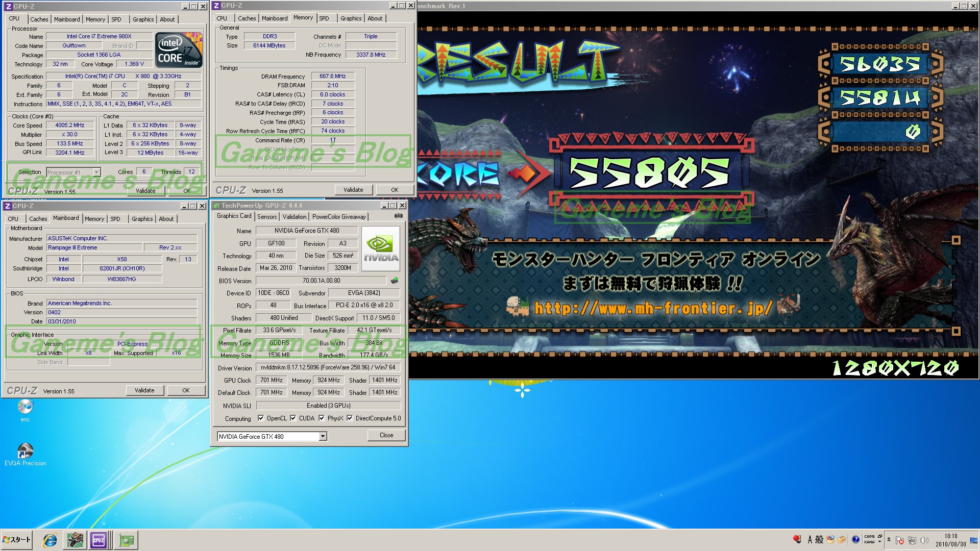Click the Monster Hunter benchmark taskbar icon
The image size is (980, 551).
coord(75,540)
